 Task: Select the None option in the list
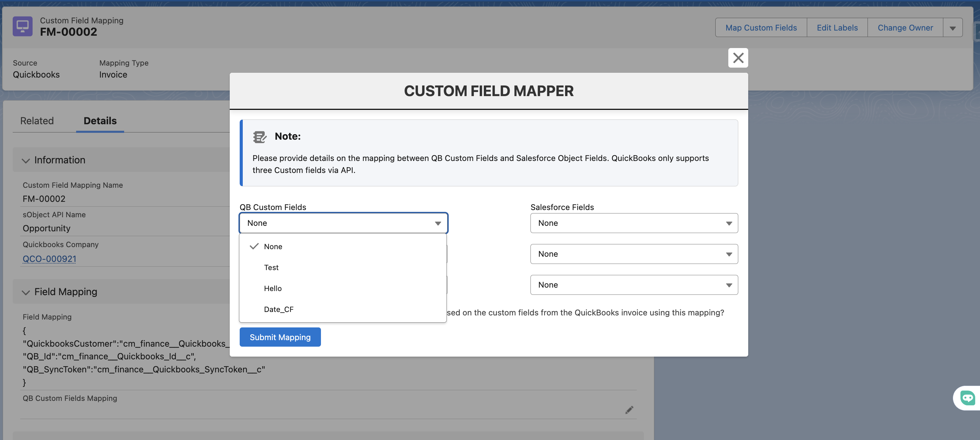tap(343, 247)
